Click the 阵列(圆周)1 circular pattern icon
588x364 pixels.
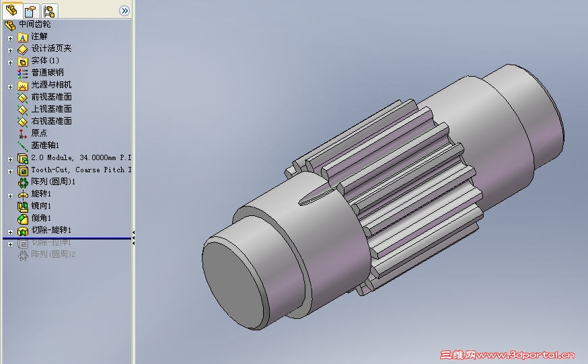(x=22, y=182)
